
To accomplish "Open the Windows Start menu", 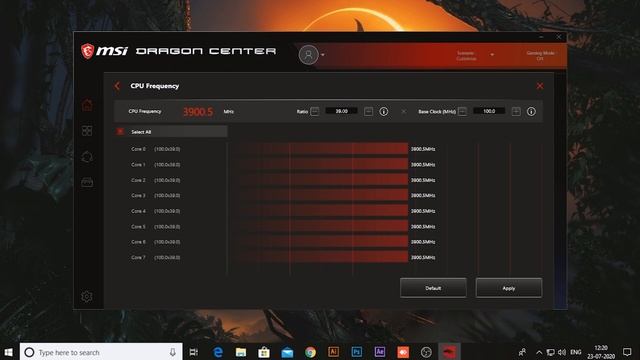I will [x=8, y=352].
